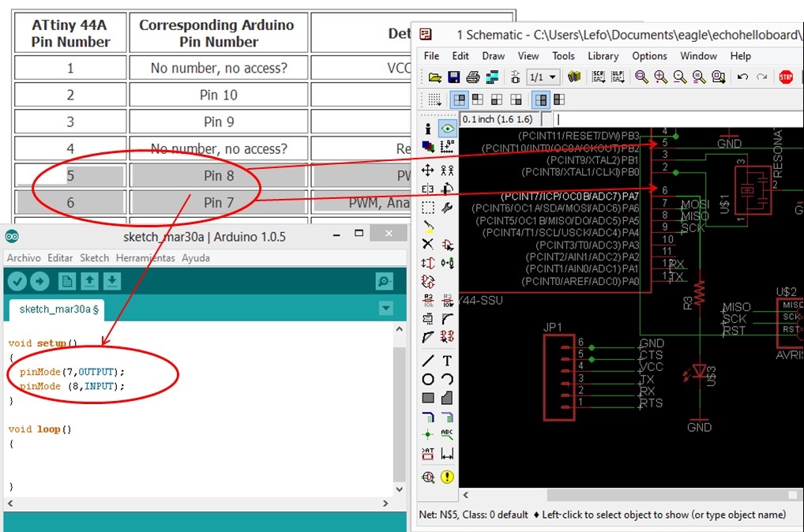Open the sheet 1/1 dropdown
The image size is (804, 532).
coord(543,77)
